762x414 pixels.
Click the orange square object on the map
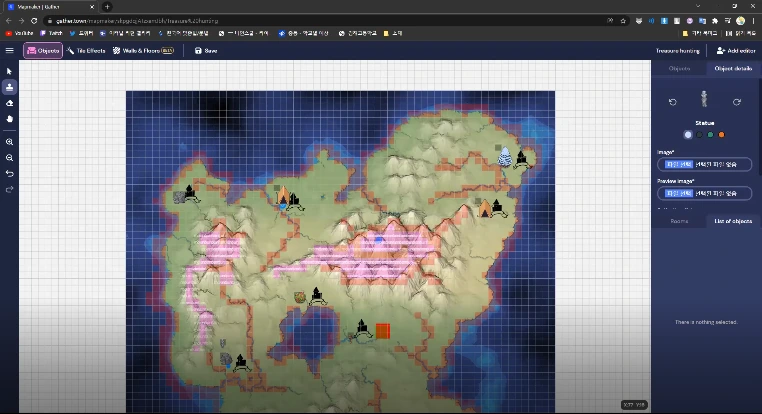coord(383,331)
